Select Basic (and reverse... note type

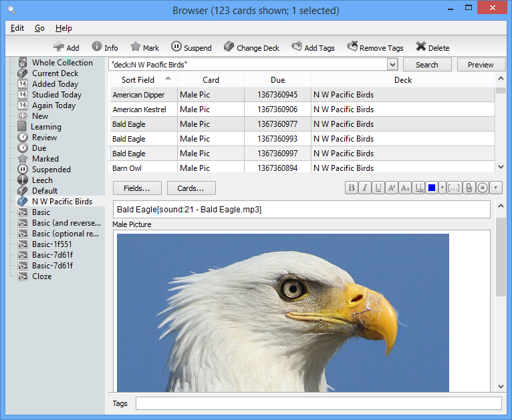(x=59, y=223)
